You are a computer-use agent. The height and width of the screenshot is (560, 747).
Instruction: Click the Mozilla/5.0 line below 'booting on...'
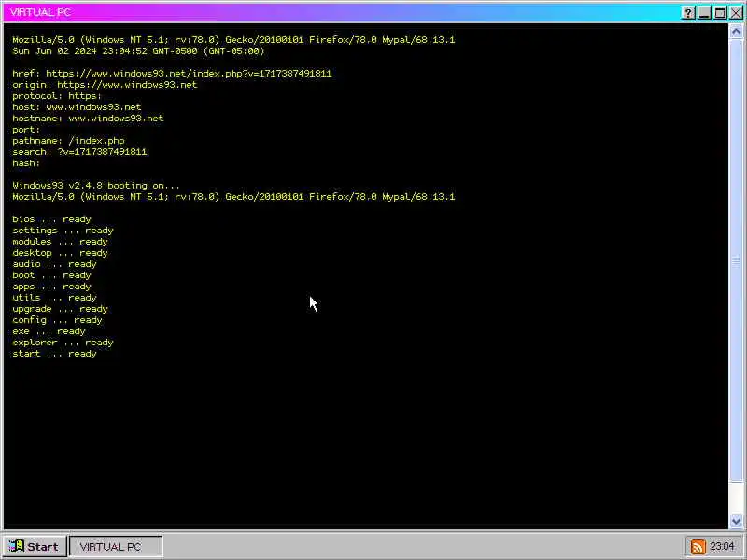[x=233, y=197]
